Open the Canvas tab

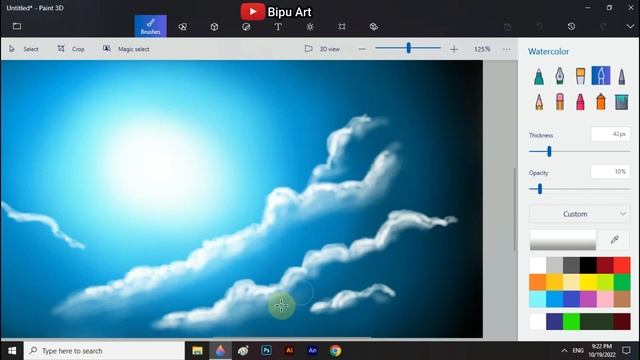point(342,27)
